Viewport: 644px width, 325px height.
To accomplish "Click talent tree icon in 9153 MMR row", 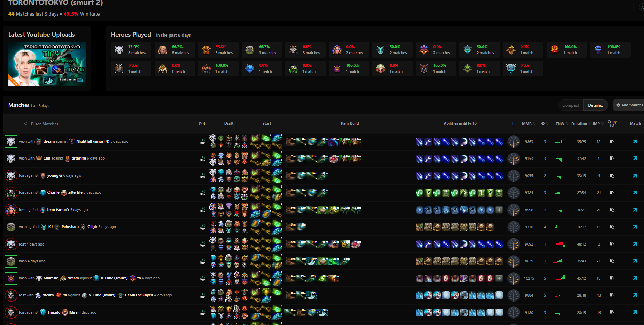I will point(513,159).
